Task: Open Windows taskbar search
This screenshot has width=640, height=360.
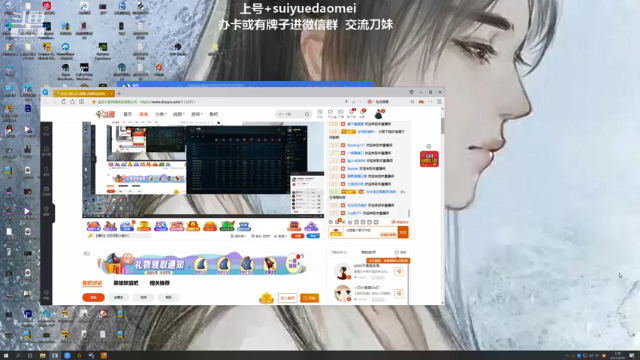Action: point(18,356)
